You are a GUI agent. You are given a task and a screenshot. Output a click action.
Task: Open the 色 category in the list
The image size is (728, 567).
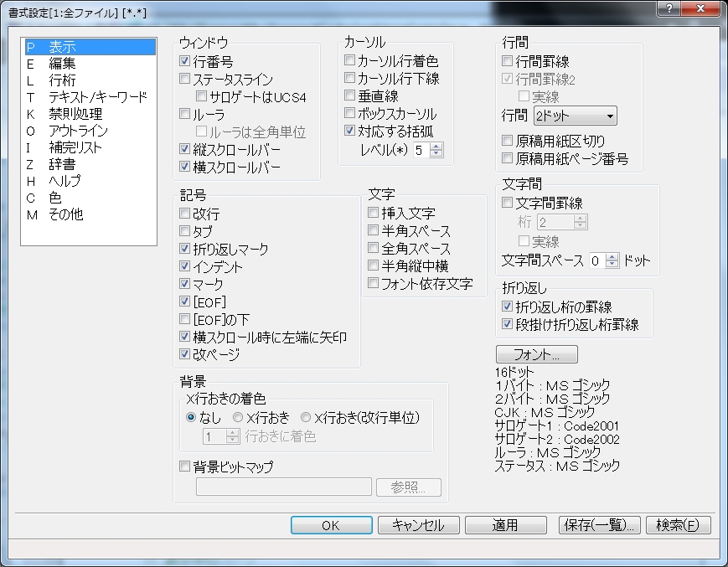point(55,198)
